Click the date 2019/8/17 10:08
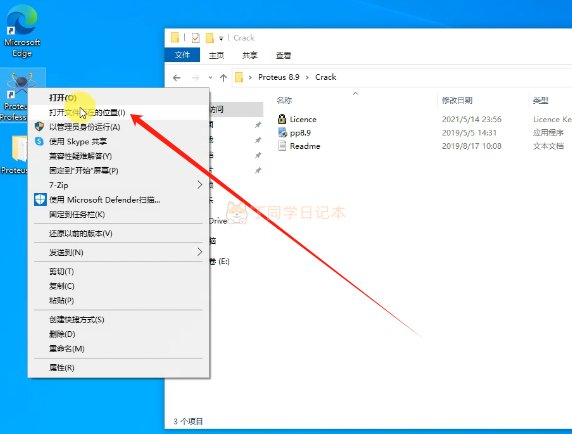 point(472,146)
